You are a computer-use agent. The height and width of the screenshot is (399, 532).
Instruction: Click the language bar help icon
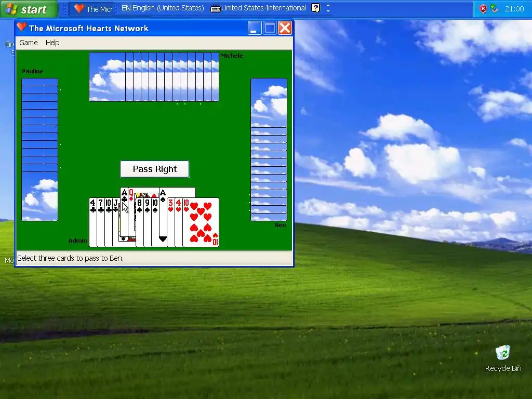click(x=315, y=8)
